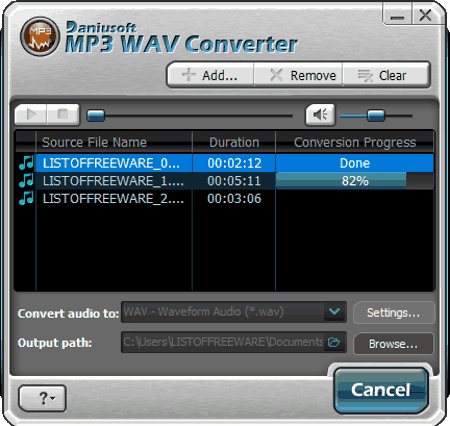Click the 82% progress bar
Viewport: 450px width, 426px height.
click(x=355, y=181)
